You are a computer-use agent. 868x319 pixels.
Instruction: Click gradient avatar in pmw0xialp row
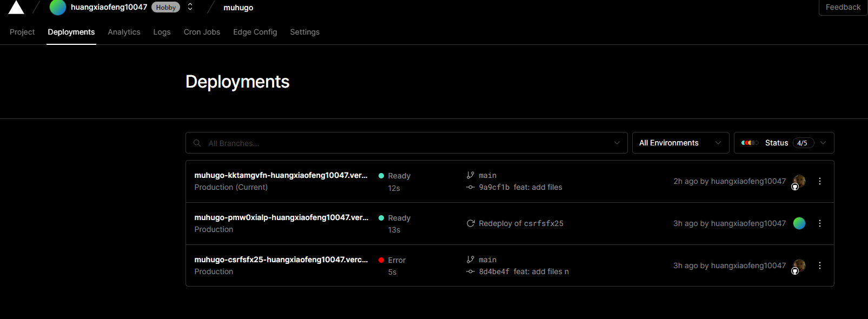click(x=799, y=223)
